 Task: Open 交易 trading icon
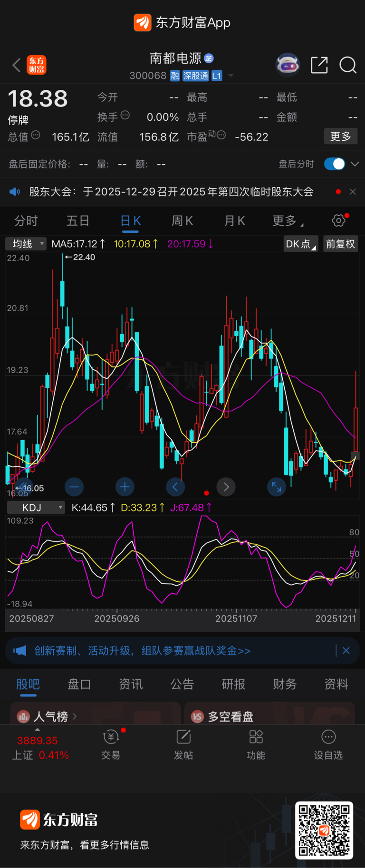tap(111, 745)
